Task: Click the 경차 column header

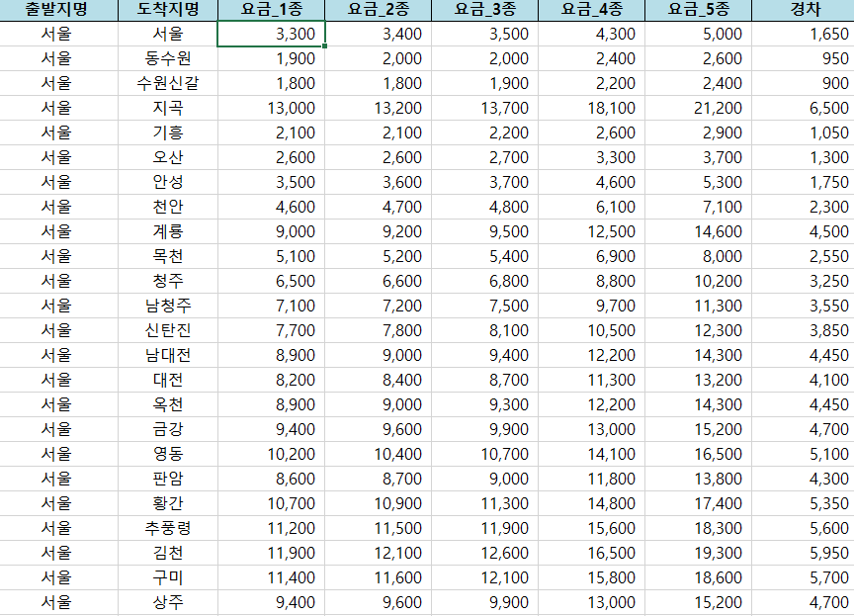Action: pos(804,10)
